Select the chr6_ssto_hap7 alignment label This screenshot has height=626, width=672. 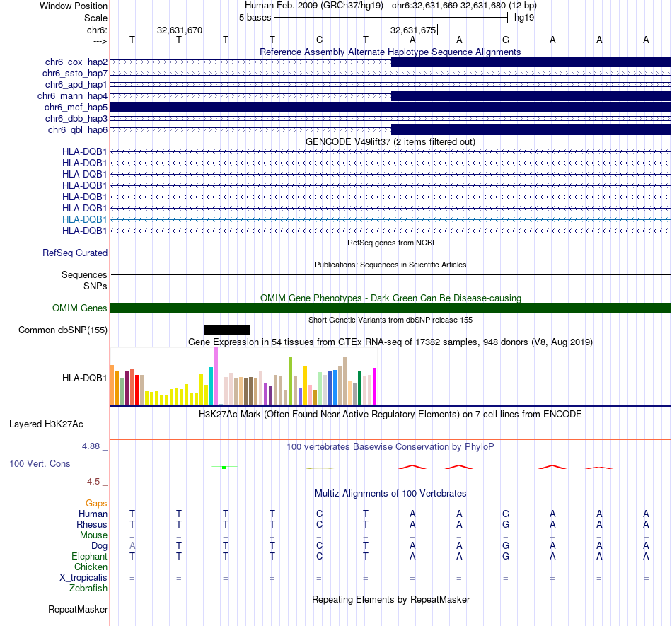(75, 74)
